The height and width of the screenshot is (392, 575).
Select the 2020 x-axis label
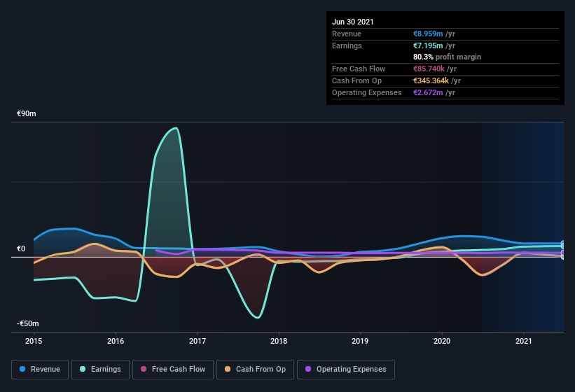pos(442,341)
